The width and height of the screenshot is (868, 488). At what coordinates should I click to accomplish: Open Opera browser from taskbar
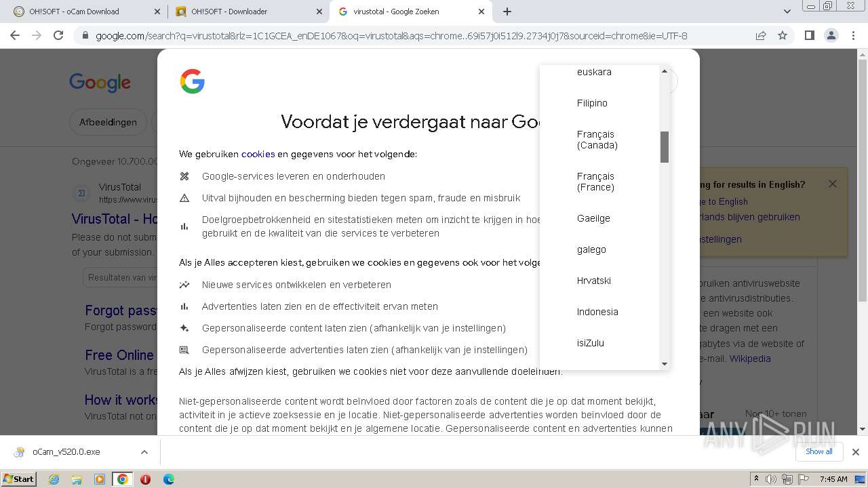point(145,479)
